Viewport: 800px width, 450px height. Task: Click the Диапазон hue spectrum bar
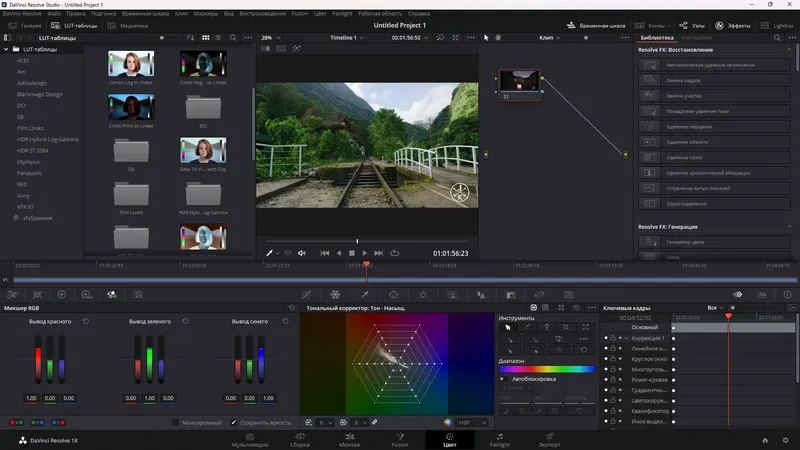pyautogui.click(x=546, y=369)
